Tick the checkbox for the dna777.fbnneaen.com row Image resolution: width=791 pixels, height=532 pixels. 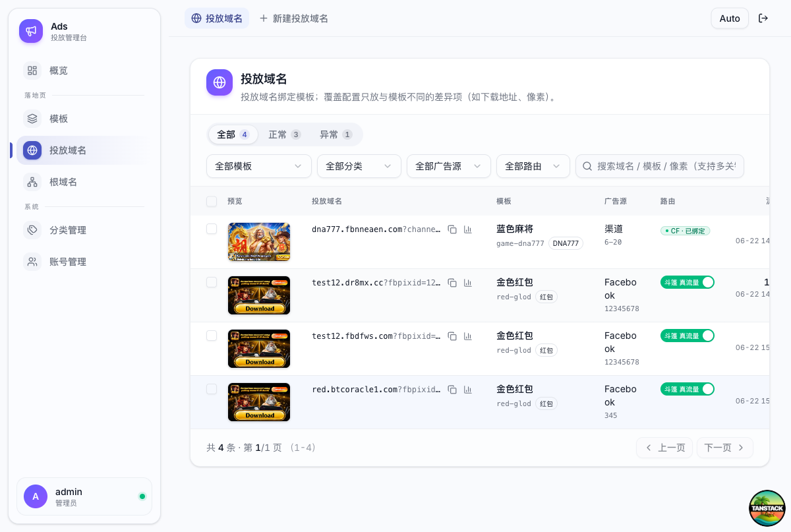coord(212,229)
